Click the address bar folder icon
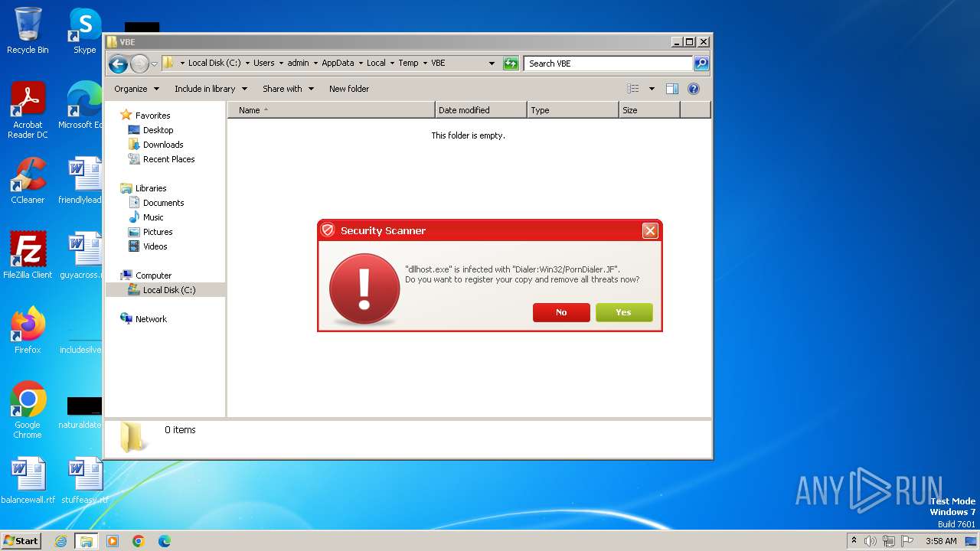This screenshot has height=551, width=980. [168, 63]
